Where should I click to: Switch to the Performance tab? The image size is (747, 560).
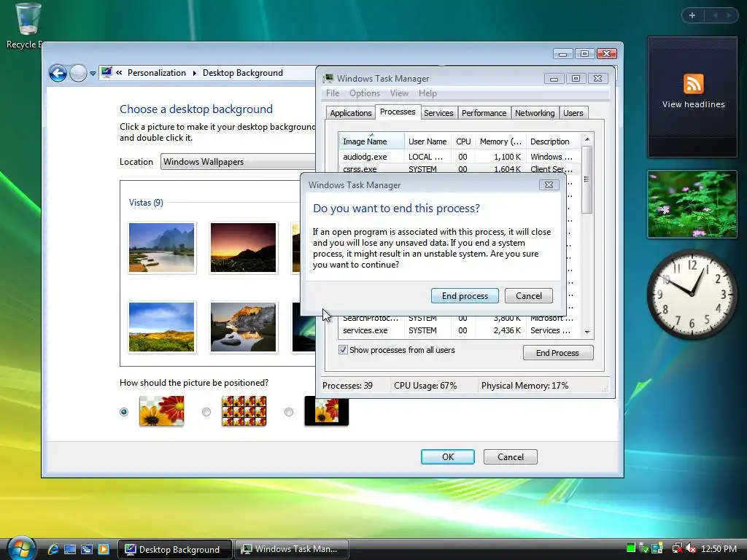(484, 113)
